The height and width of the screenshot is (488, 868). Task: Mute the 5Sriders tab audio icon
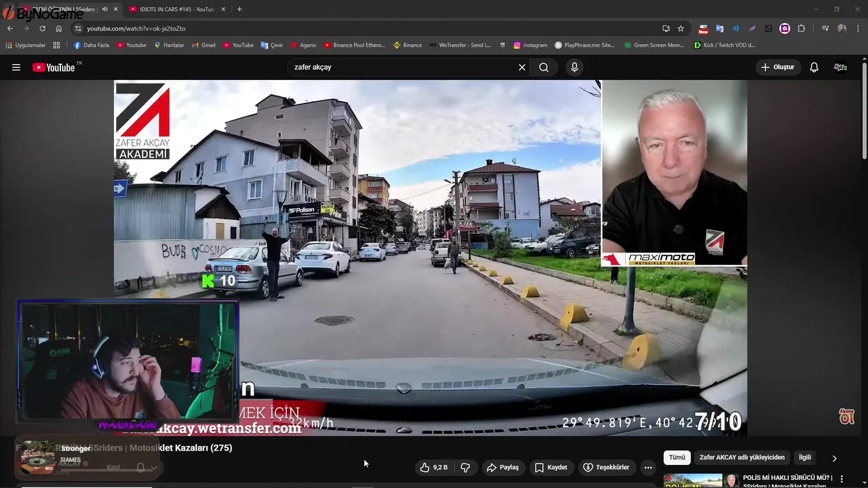click(104, 9)
